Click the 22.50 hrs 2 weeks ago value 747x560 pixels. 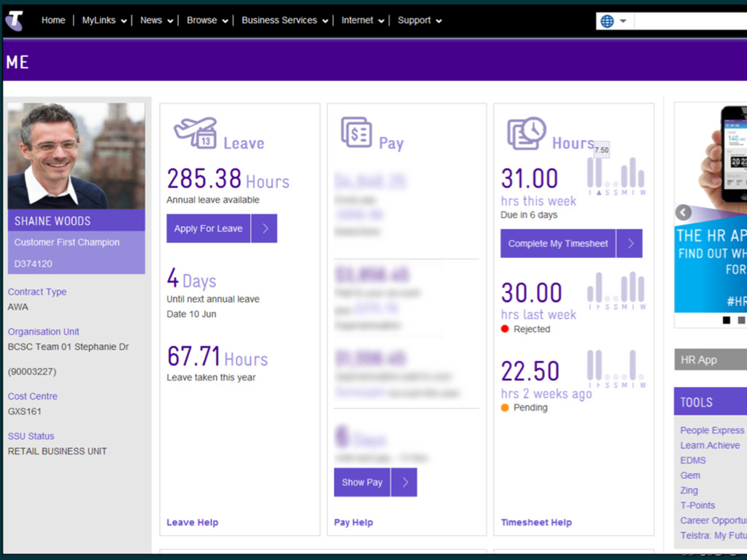pyautogui.click(x=530, y=371)
